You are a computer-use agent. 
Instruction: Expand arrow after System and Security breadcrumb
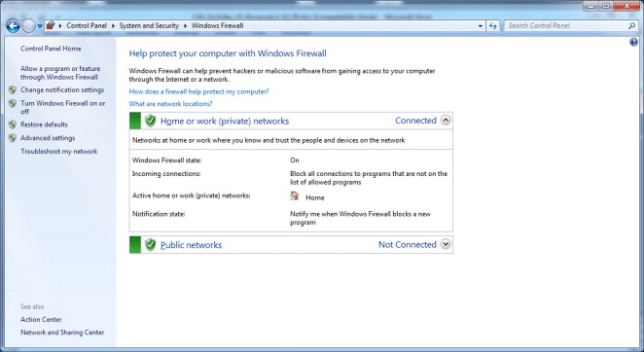coord(185,25)
